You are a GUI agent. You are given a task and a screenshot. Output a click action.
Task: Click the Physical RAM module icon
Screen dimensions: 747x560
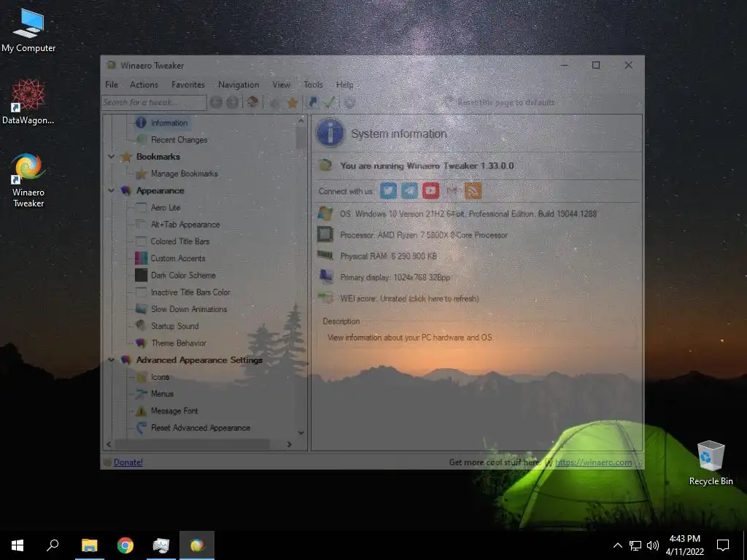pos(325,256)
